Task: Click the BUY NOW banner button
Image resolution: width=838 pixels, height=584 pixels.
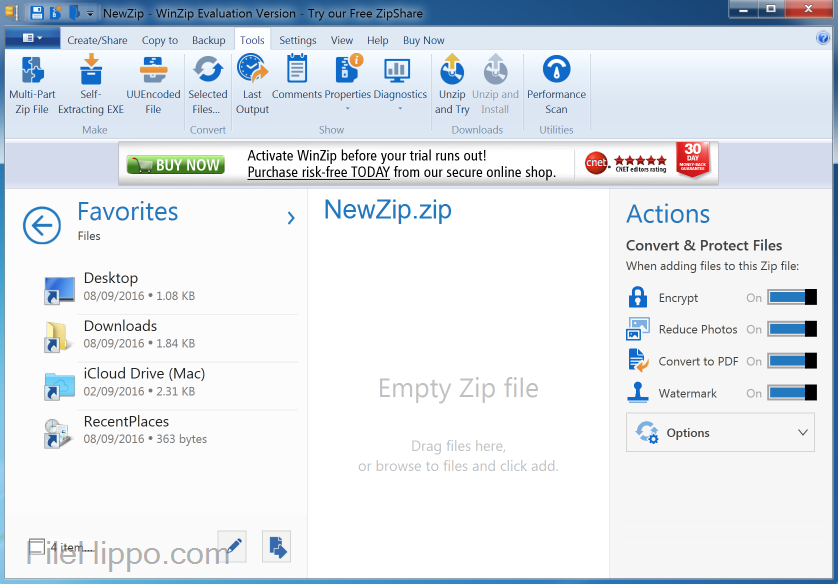Action: (175, 164)
